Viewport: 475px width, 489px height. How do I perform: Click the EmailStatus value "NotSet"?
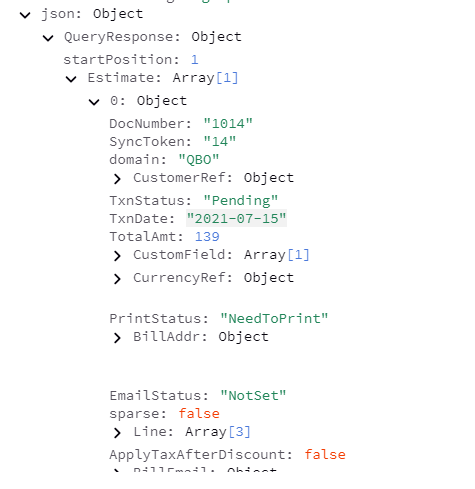tap(253, 396)
